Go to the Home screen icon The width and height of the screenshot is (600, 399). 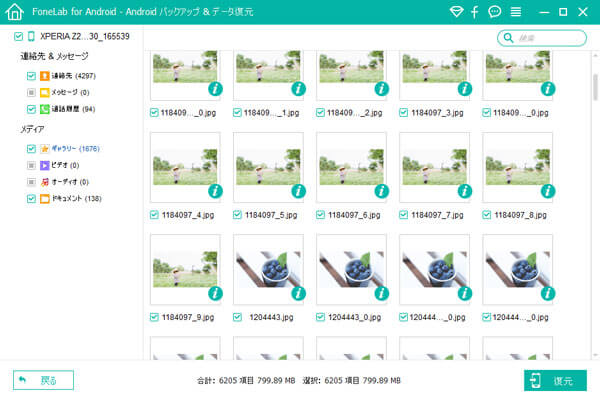[15, 11]
